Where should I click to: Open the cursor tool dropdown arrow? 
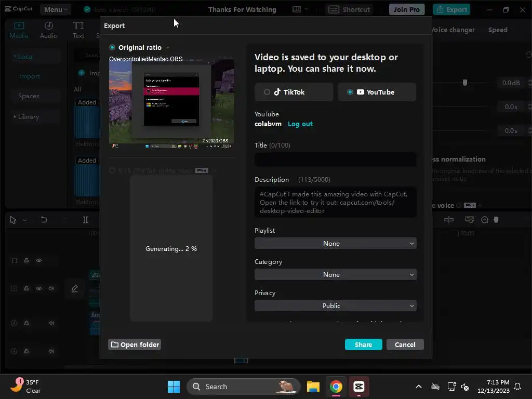tap(25, 220)
